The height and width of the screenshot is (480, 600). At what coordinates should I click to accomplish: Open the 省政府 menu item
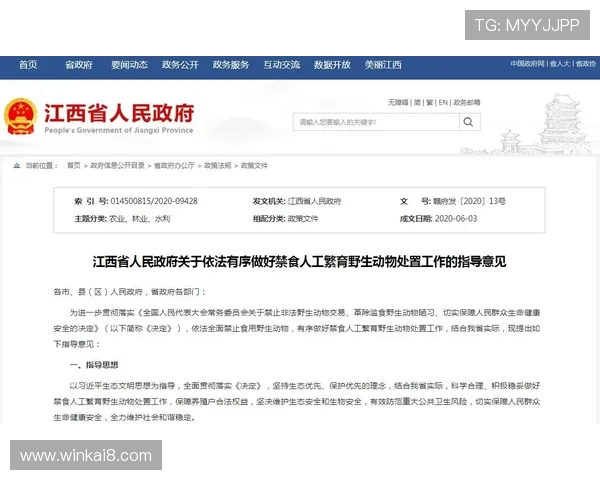pos(78,65)
